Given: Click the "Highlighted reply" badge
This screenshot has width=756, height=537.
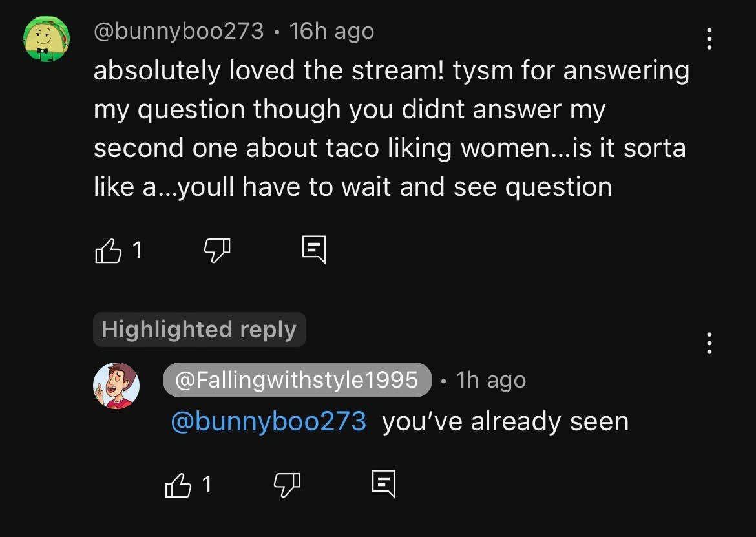Looking at the screenshot, I should 199,330.
